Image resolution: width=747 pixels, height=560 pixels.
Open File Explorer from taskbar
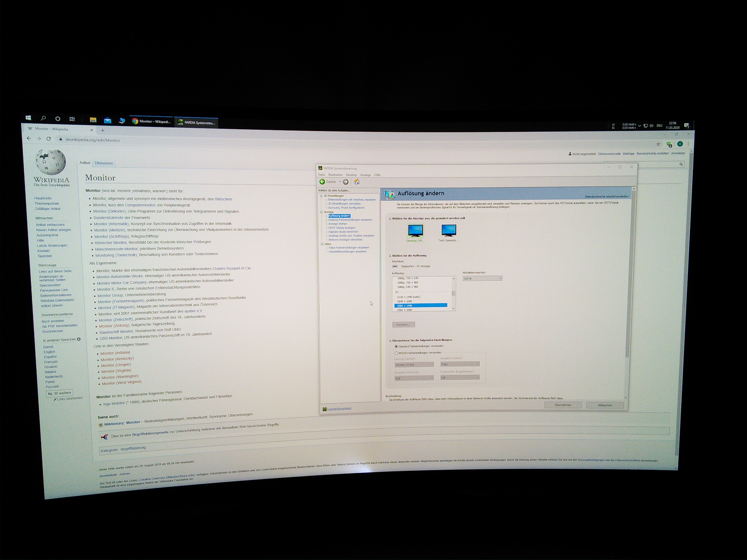pyautogui.click(x=93, y=120)
